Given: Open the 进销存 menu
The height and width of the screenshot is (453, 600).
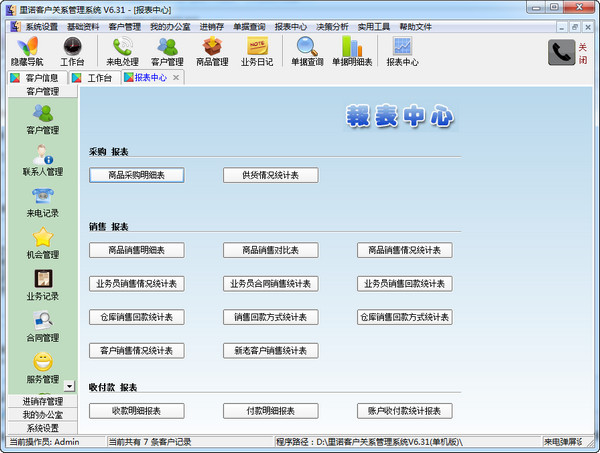Looking at the screenshot, I should [x=212, y=27].
